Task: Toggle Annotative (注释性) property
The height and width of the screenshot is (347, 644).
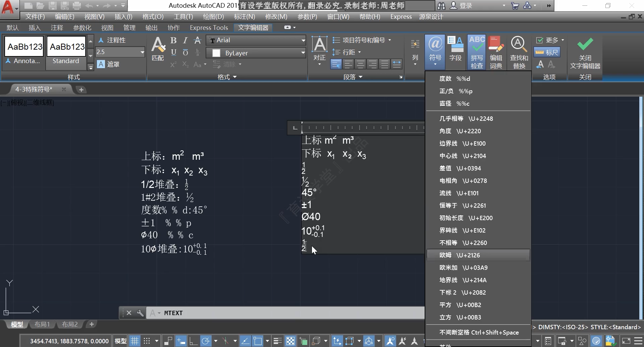Action: [112, 40]
